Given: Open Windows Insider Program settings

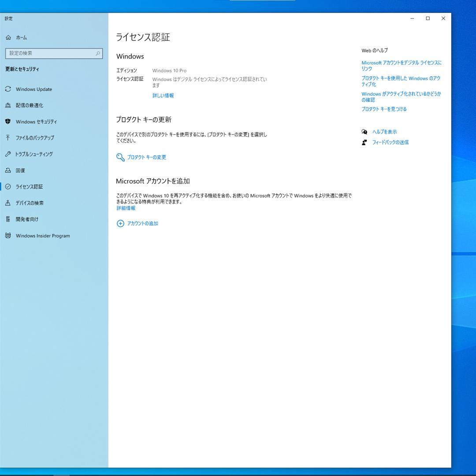Looking at the screenshot, I should tap(43, 235).
